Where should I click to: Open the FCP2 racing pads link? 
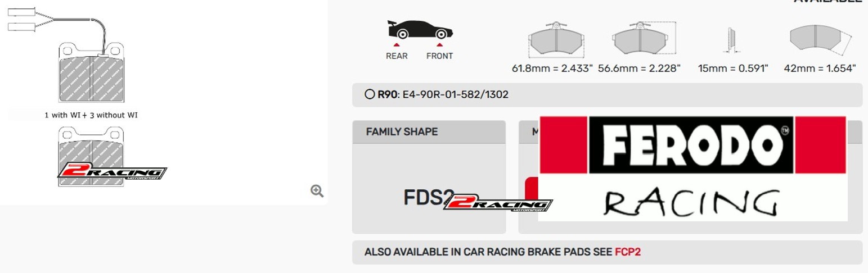(627, 252)
